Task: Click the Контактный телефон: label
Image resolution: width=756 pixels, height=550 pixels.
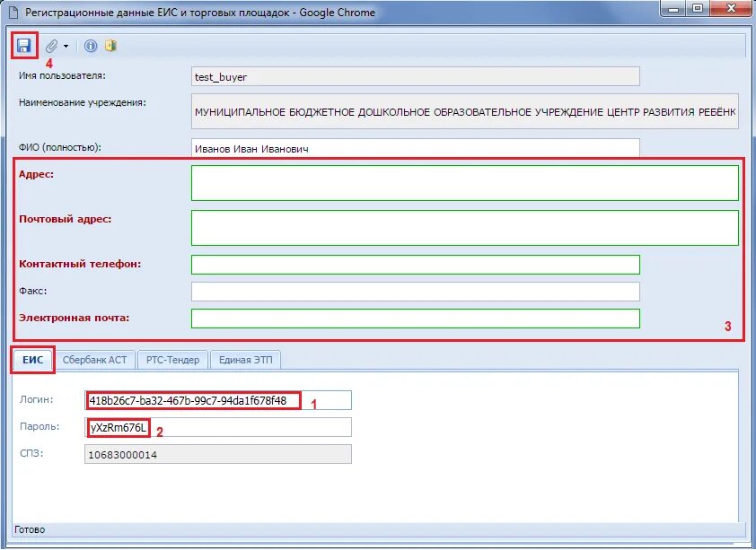Action: tap(80, 264)
